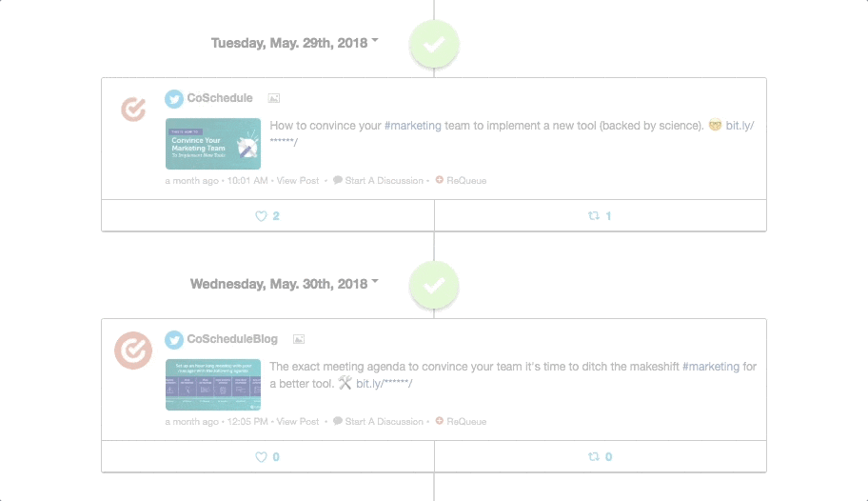Toggle the green checkmark for Wednesday May 30th

coord(434,286)
